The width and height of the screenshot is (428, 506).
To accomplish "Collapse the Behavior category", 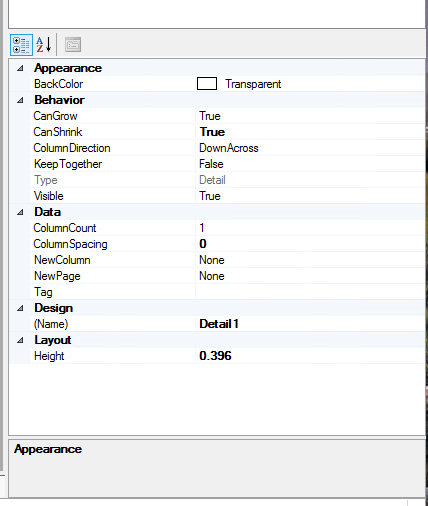I will point(20,100).
